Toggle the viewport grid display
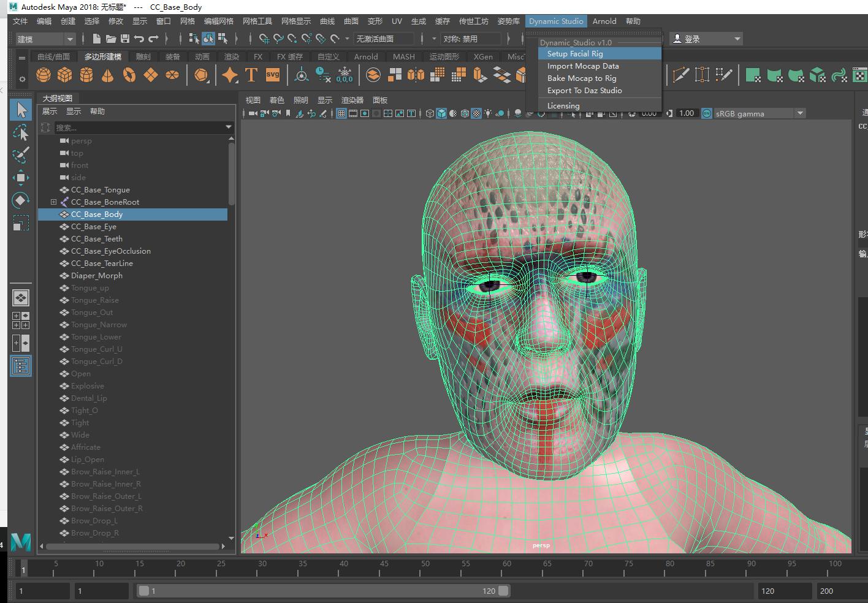Viewport: 868px width, 603px height. point(341,113)
